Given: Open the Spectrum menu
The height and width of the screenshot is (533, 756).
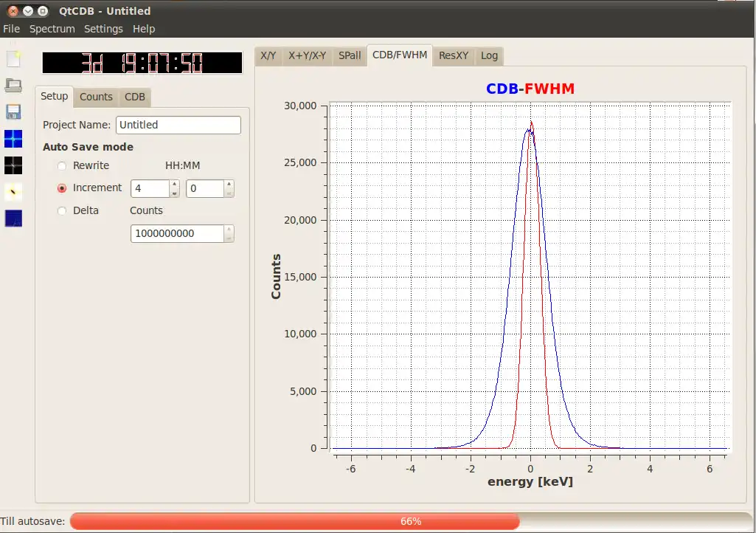Looking at the screenshot, I should tap(52, 29).
